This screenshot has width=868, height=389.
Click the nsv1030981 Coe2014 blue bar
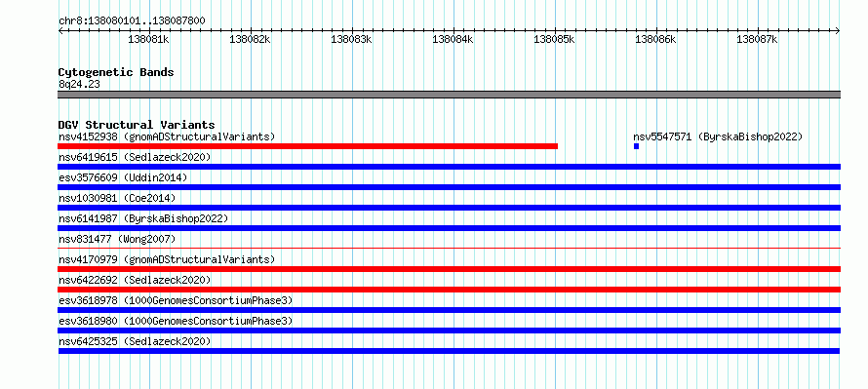[x=449, y=208]
